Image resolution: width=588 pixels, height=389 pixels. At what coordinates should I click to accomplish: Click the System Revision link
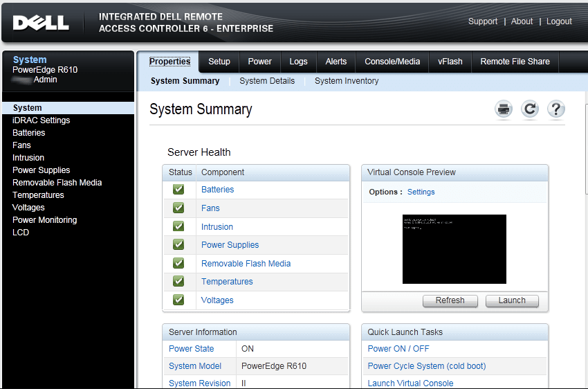[199, 383]
